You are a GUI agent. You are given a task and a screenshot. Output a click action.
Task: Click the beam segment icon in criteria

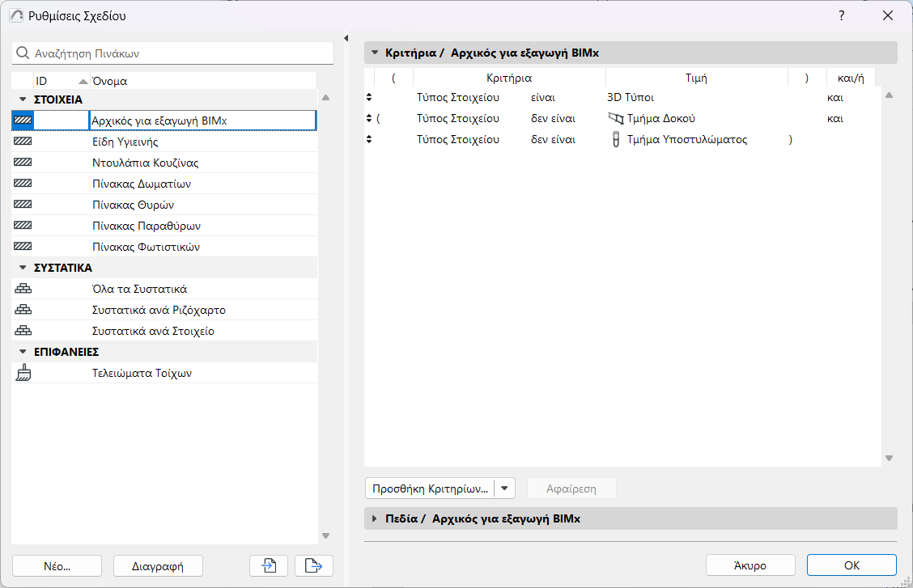click(615, 118)
